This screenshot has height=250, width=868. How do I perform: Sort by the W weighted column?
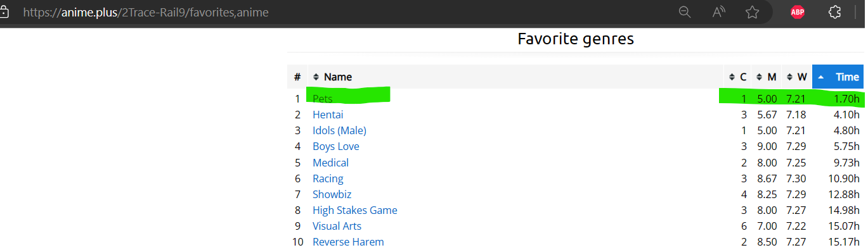pyautogui.click(x=797, y=77)
